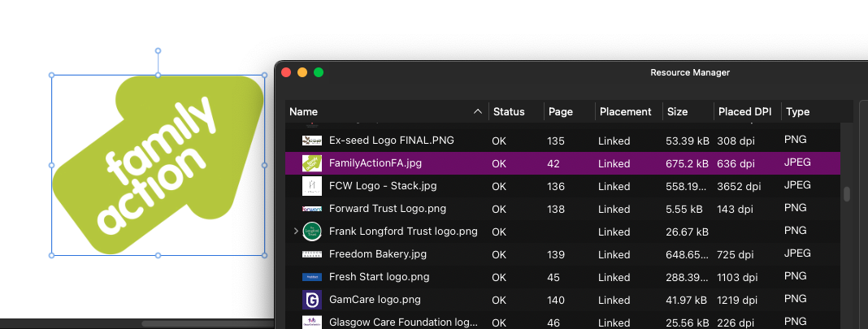Click the 308 dpi value for Ex-seed Logo
Screen dimensions: 868x329
pos(736,141)
